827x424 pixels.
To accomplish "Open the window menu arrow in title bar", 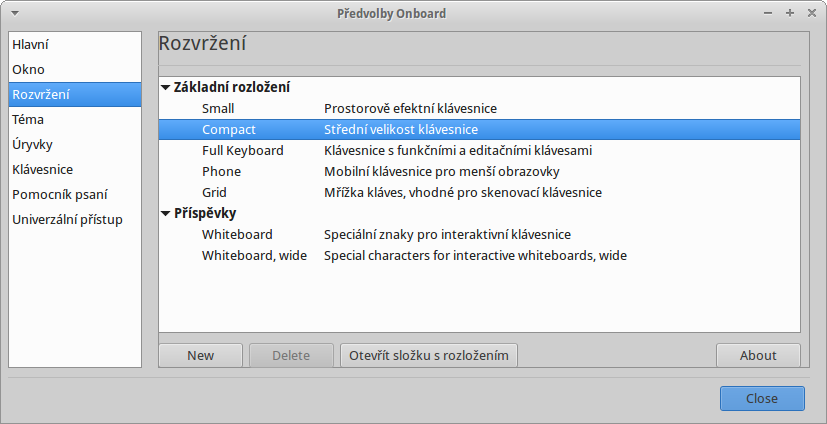I will click(x=15, y=14).
